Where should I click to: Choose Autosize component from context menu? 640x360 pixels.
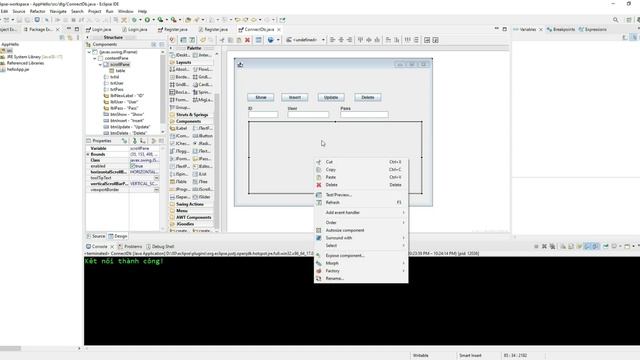(361, 230)
